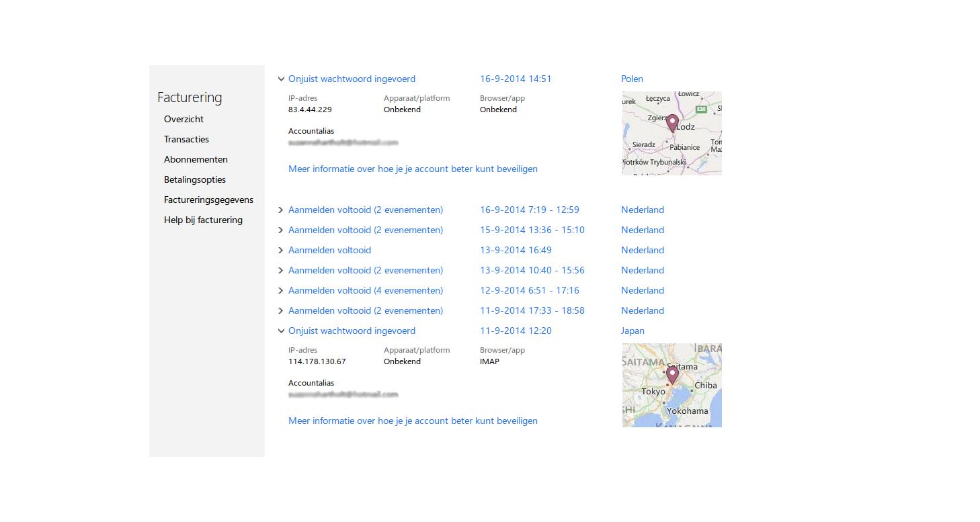This screenshot has width=980, height=522.
Task: Open the security info link under Polen entry
Action: coord(413,169)
